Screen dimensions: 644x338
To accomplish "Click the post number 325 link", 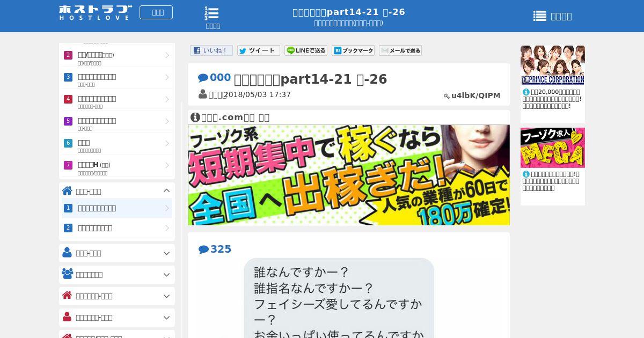I will click(x=221, y=249).
